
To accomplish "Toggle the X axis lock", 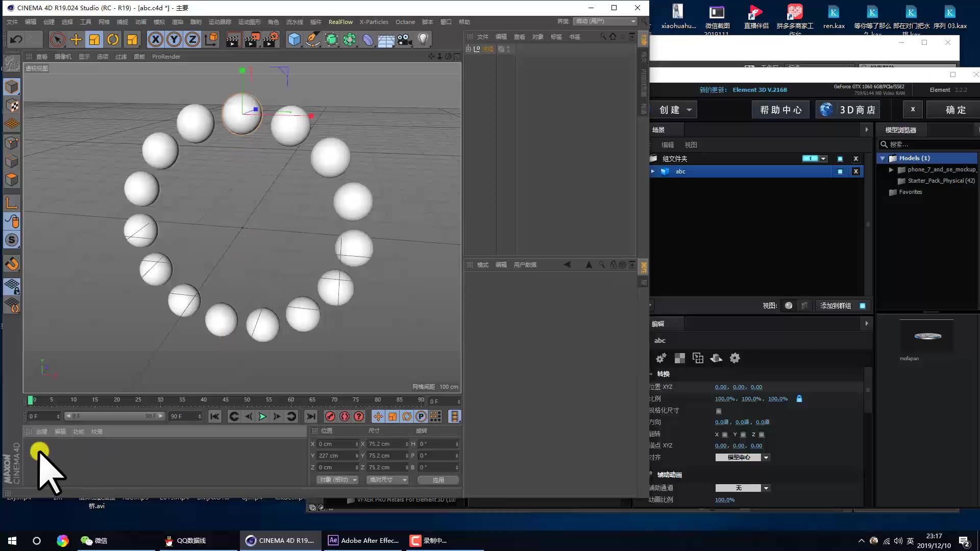I will pyautogui.click(x=155, y=39).
